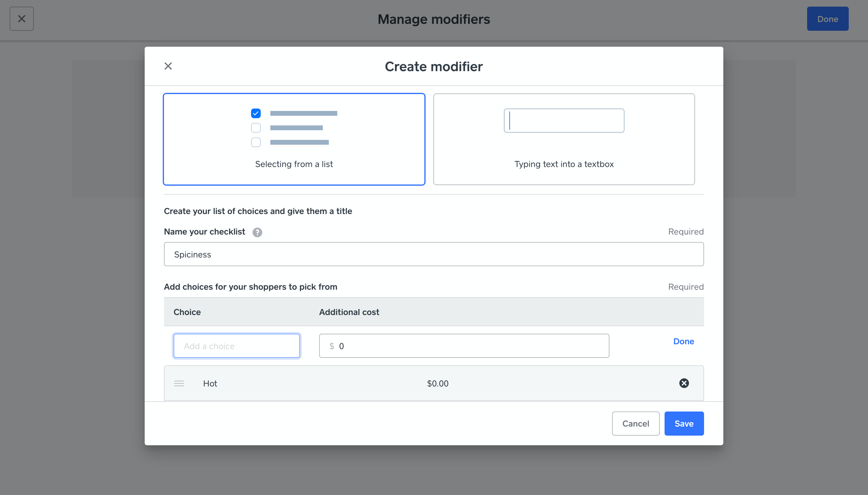Click the checklist name help icon
This screenshot has height=495, width=868.
point(257,232)
